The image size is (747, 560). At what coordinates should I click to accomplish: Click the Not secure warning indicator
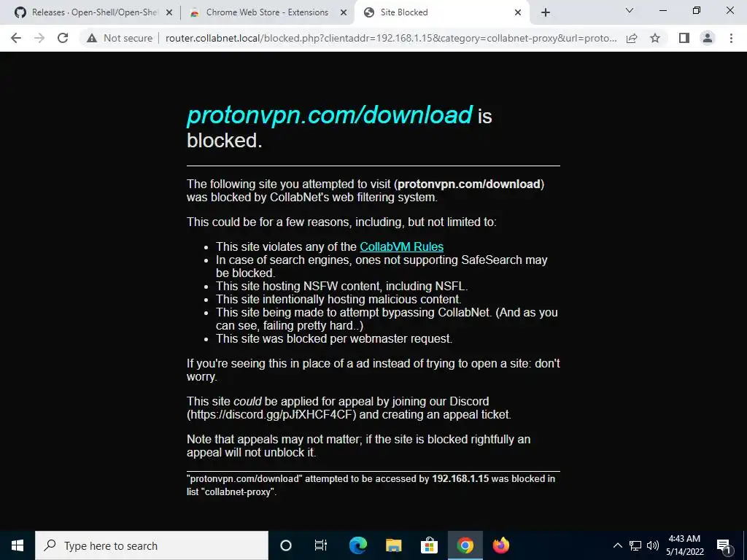(x=120, y=38)
